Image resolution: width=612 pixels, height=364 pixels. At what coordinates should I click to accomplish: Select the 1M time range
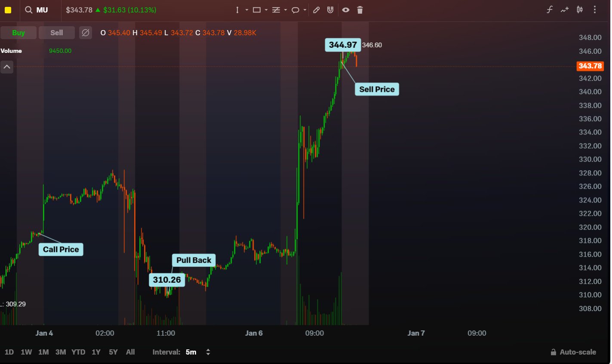[43, 352]
